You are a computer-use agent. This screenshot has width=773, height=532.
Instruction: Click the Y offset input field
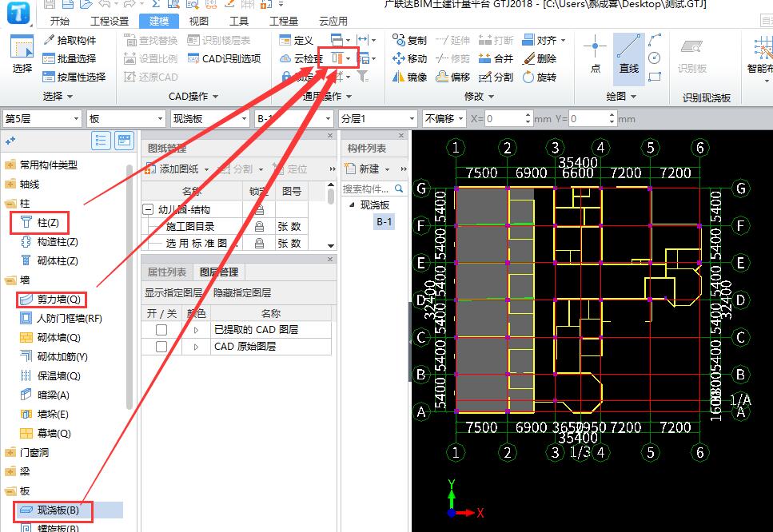(588, 119)
